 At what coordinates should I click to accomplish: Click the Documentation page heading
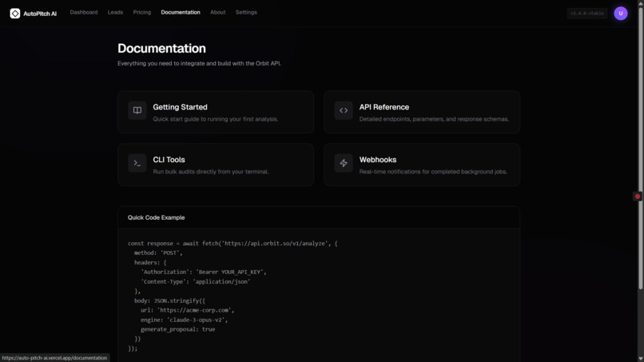tap(161, 49)
